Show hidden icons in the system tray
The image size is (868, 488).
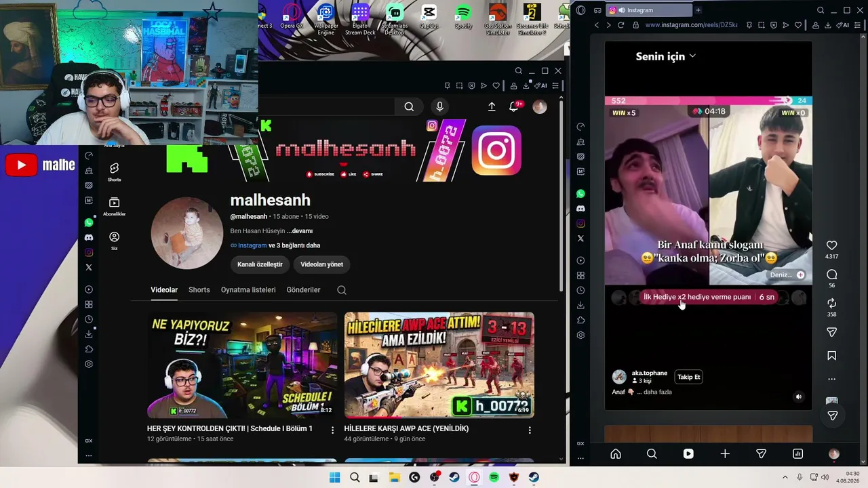[785, 477]
